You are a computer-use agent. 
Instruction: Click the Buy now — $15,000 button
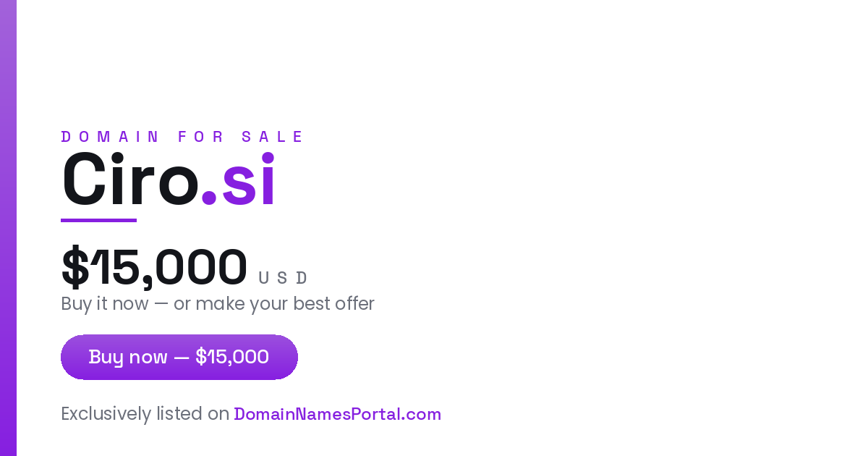click(179, 357)
